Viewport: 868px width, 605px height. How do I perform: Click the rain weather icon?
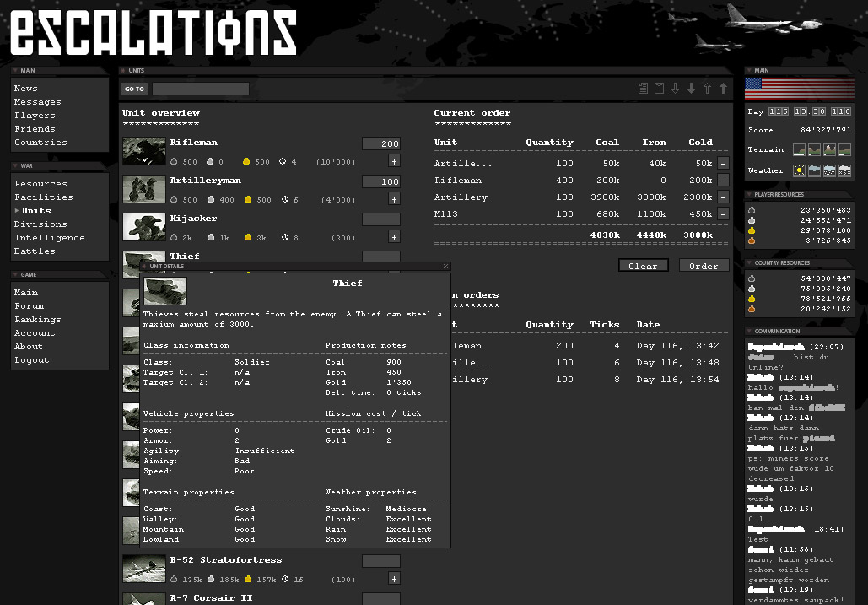(829, 170)
